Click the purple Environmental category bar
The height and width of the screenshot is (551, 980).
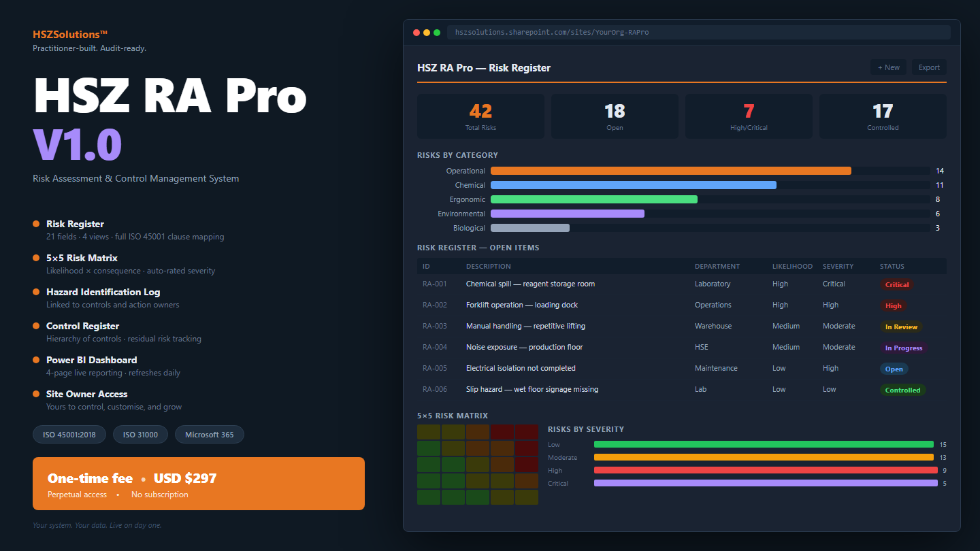click(568, 214)
